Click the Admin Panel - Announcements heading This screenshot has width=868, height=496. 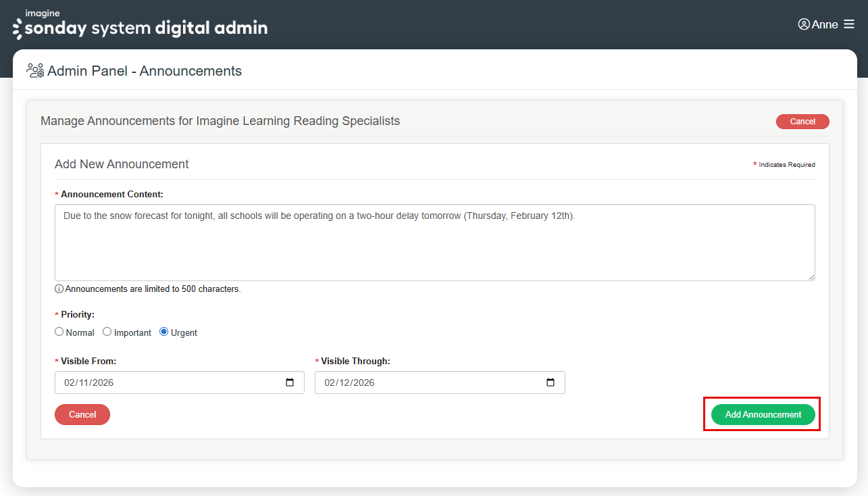pyautogui.click(x=145, y=71)
